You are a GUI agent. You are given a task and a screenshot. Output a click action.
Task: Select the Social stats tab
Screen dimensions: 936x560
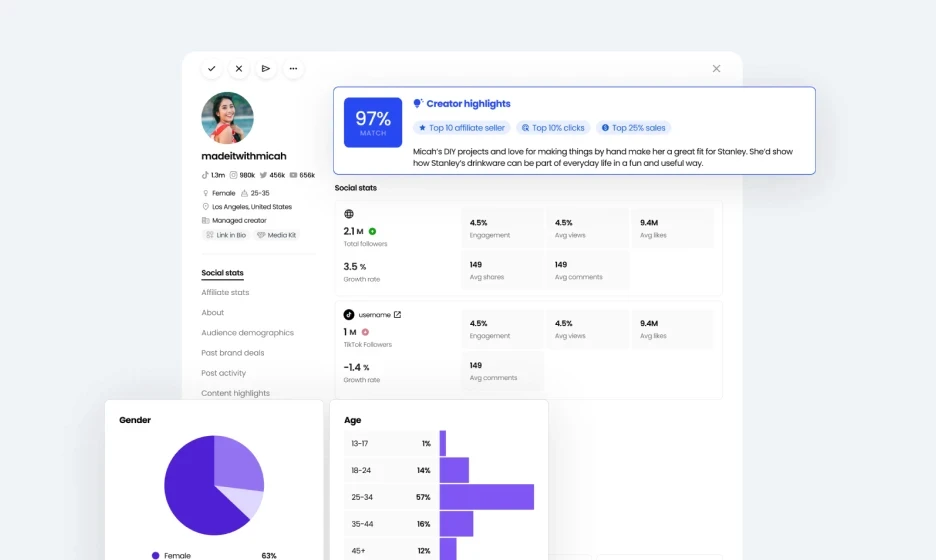pos(222,273)
